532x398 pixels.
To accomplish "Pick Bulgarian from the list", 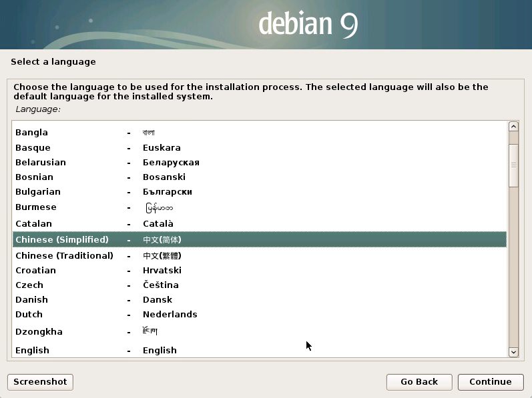I will (x=260, y=192).
